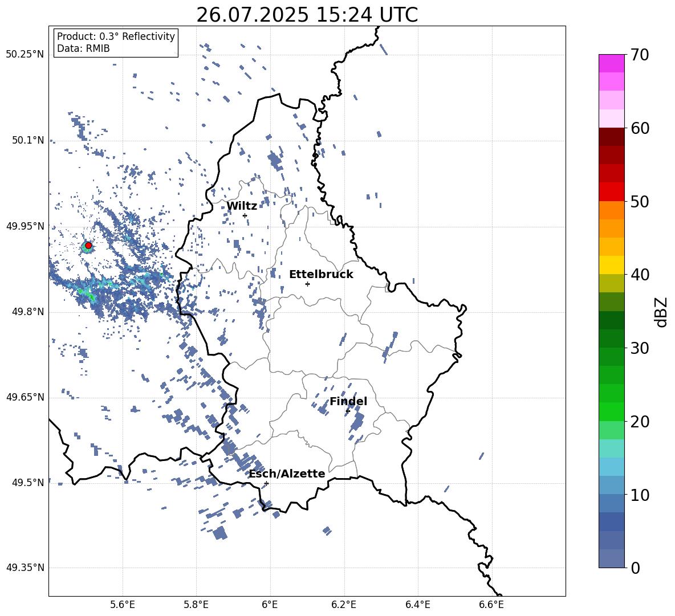Click the yellow colorbar swatch at 40
The height and width of the screenshot is (616, 675).
612,266
